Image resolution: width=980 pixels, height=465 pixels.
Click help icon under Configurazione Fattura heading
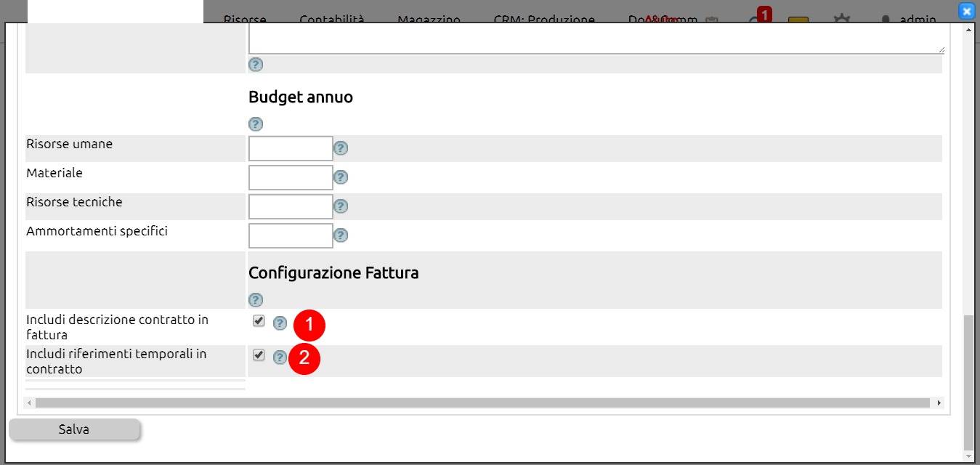pyautogui.click(x=256, y=300)
